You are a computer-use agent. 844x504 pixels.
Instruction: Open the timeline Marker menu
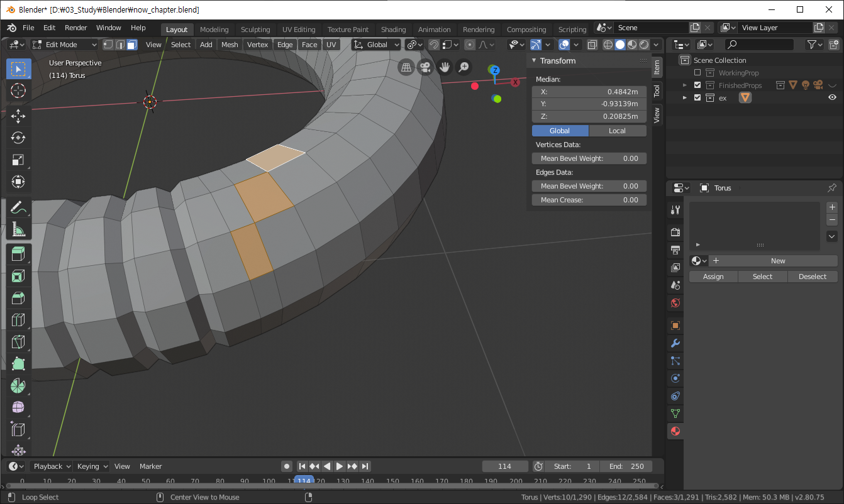point(151,466)
